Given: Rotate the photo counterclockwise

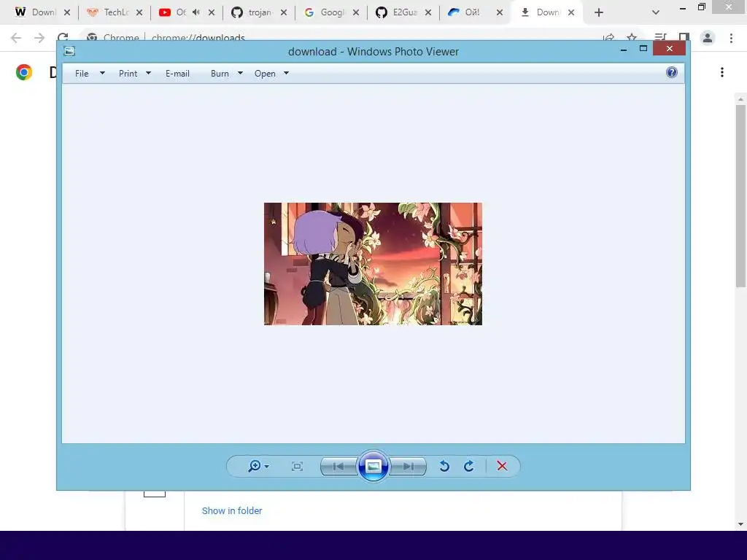Looking at the screenshot, I should pos(444,466).
